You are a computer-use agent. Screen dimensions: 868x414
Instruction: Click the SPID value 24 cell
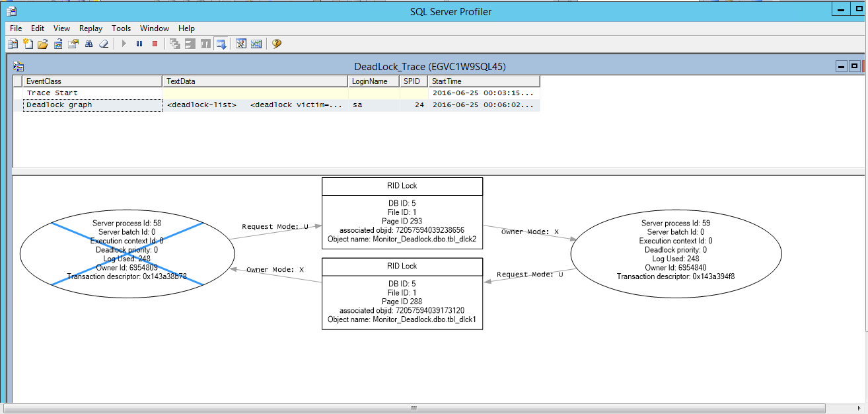(x=414, y=105)
